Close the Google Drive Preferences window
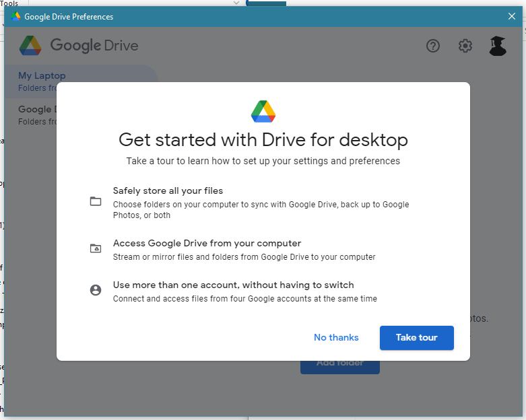 pyautogui.click(x=512, y=16)
